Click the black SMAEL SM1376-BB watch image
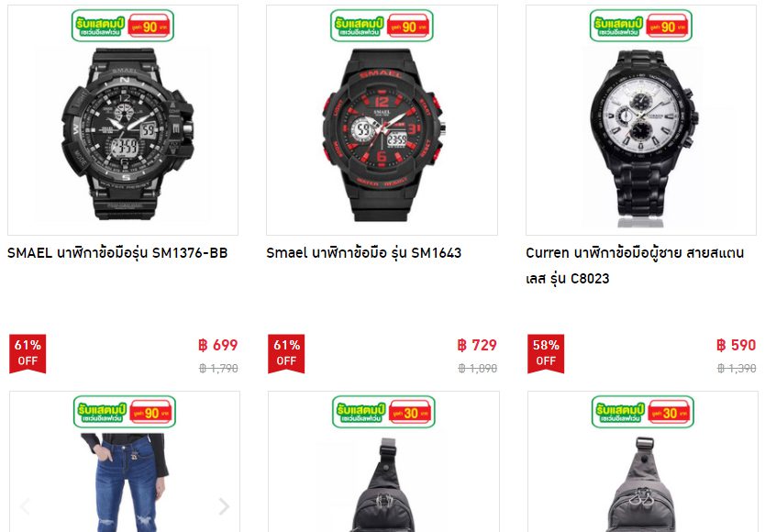The height and width of the screenshot is (532, 765). pos(127,133)
